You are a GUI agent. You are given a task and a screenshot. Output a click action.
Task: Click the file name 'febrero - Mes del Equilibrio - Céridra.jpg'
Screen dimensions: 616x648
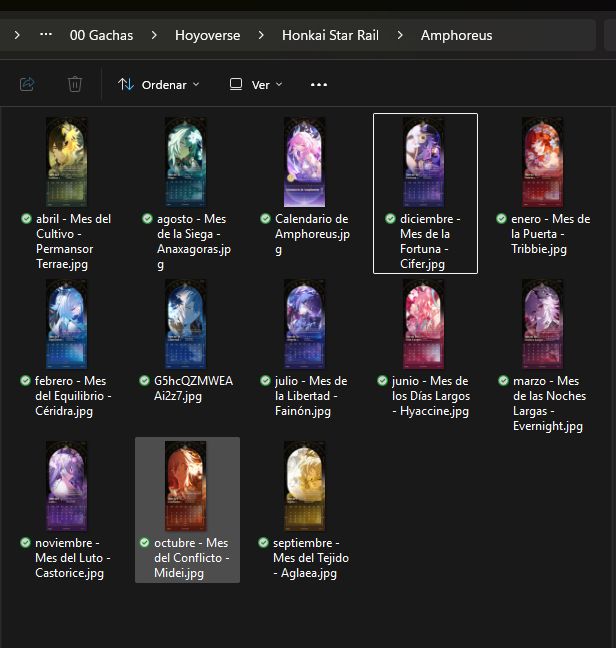[73, 396]
